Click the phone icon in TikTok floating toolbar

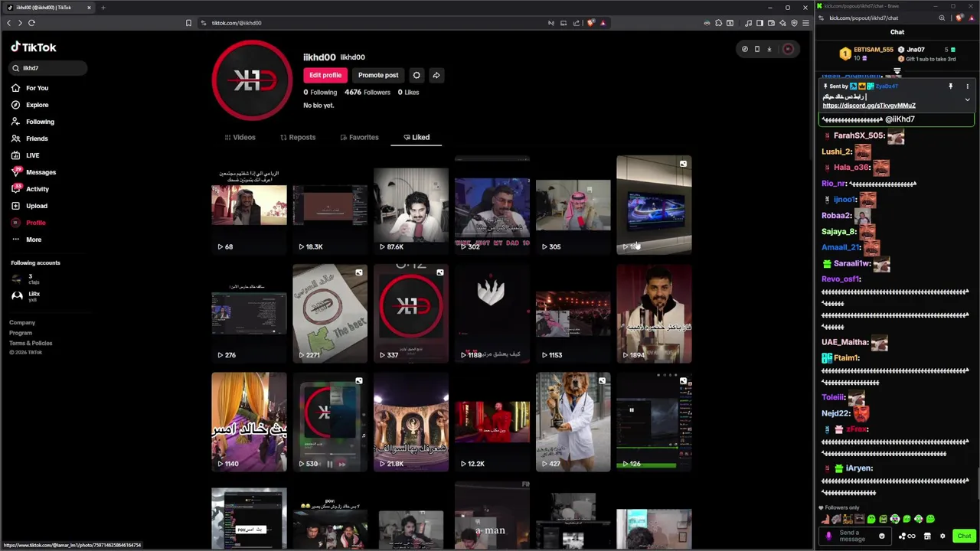tap(757, 49)
